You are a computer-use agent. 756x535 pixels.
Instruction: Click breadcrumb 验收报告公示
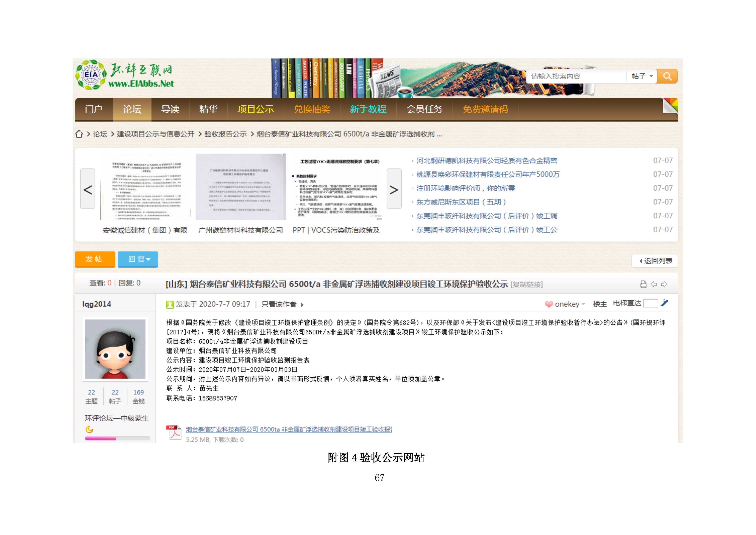226,134
